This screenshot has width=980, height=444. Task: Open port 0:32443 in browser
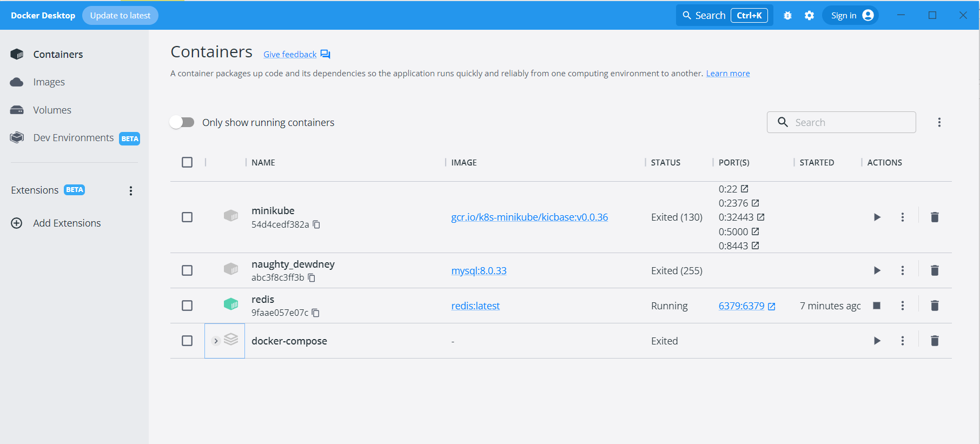(x=760, y=217)
